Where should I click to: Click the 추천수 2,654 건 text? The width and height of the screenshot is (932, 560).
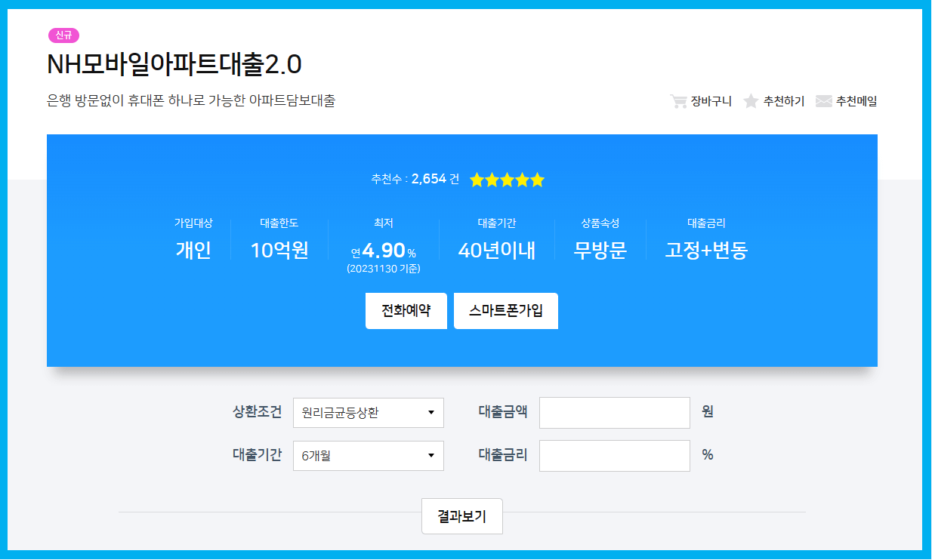tap(415, 180)
